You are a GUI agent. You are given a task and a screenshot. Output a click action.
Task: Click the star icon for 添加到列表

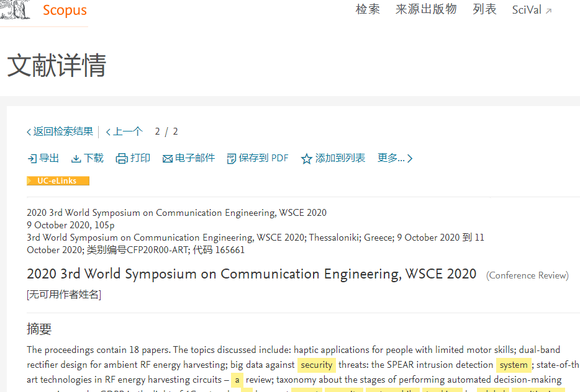point(306,159)
